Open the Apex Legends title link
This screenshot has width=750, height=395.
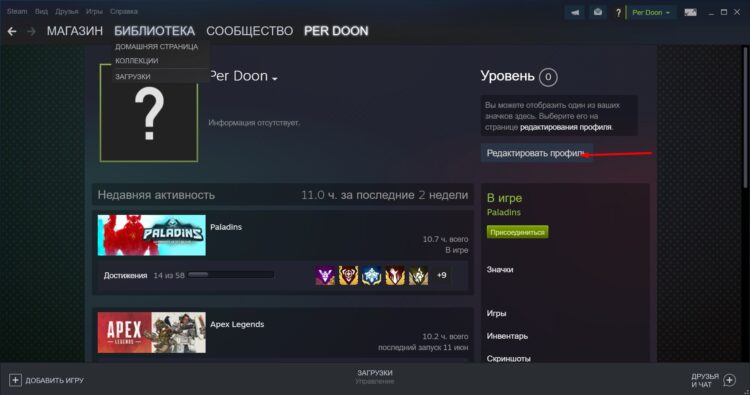(x=237, y=324)
